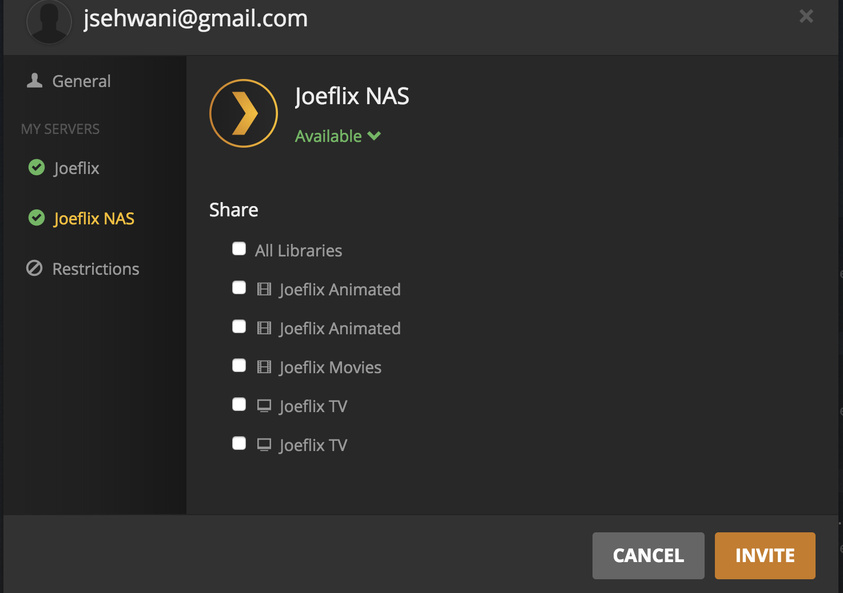The height and width of the screenshot is (593, 843).
Task: Select the Joeflix server in sidebar
Action: pos(76,168)
